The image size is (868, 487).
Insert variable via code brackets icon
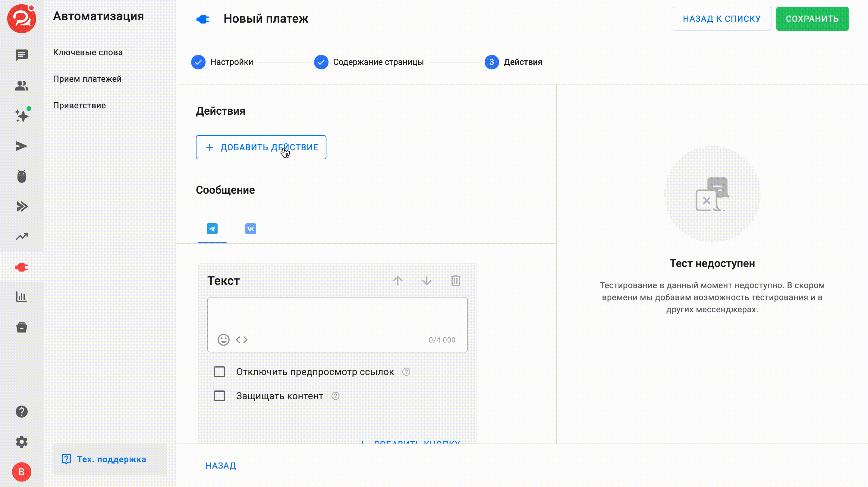click(x=242, y=340)
